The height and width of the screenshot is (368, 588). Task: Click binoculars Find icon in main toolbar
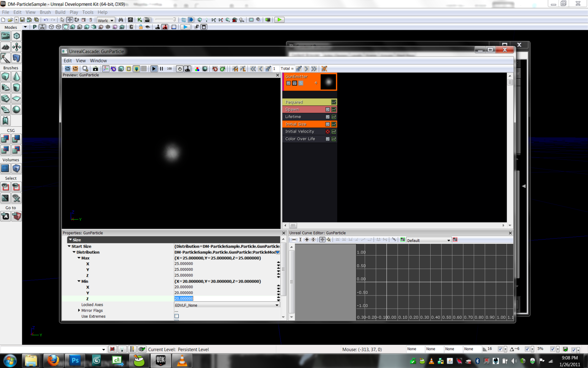(121, 20)
